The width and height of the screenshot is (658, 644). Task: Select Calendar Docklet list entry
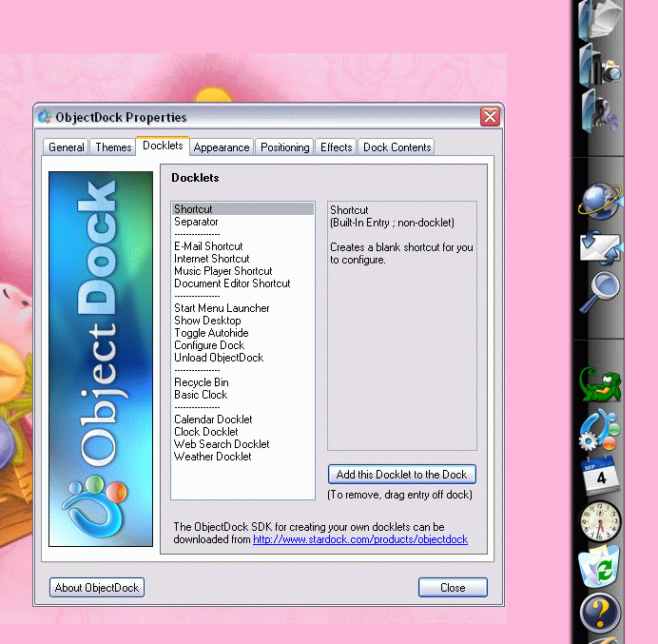pos(242,420)
